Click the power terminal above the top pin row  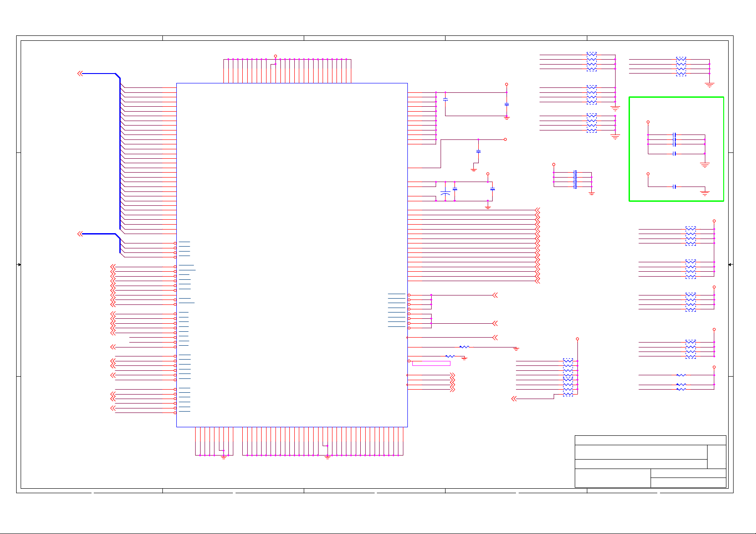pos(275,56)
